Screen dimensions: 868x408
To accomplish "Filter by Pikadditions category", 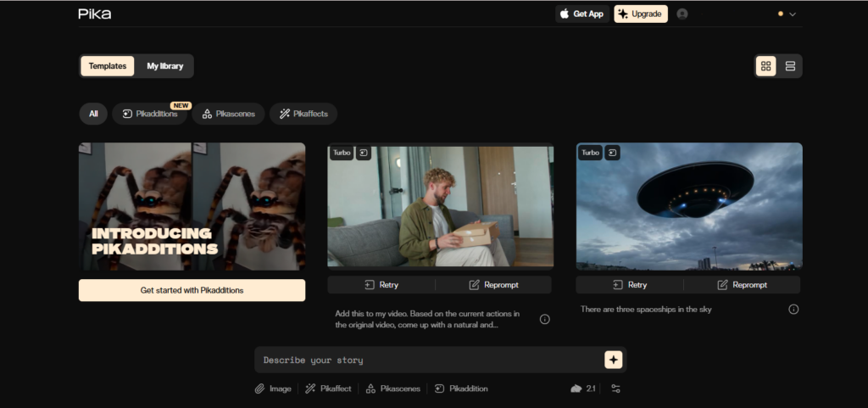I will tap(150, 114).
